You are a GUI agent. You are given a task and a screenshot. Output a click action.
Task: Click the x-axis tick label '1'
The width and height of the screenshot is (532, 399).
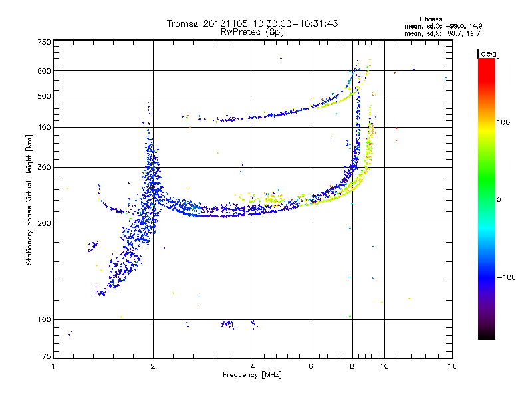[53, 366]
